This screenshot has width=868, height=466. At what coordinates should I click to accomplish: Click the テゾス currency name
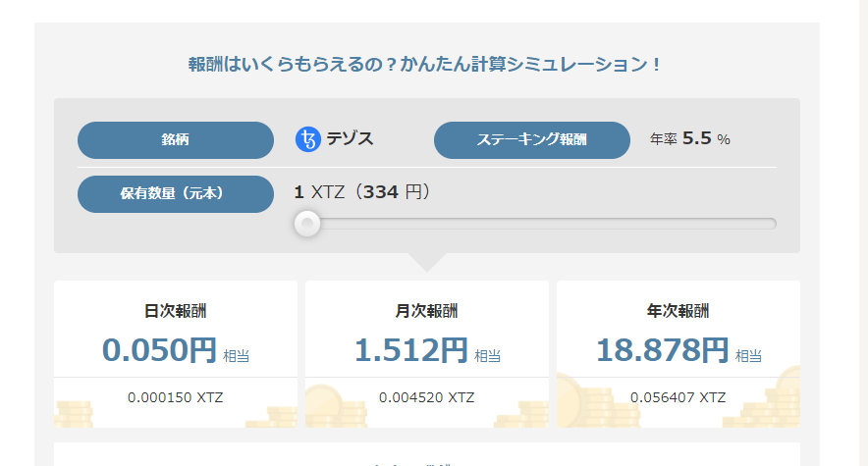point(350,138)
